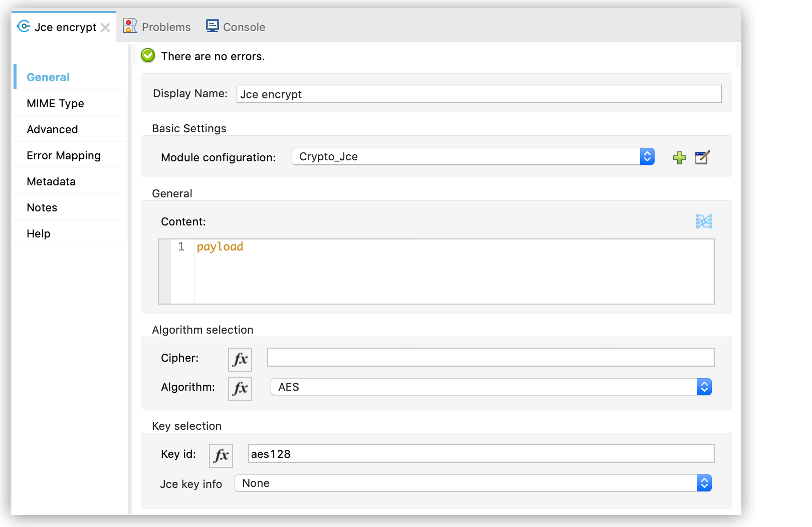Image resolution: width=812 pixels, height=527 pixels.
Task: Edit the Crypto_Jce module configuration
Action: [702, 157]
